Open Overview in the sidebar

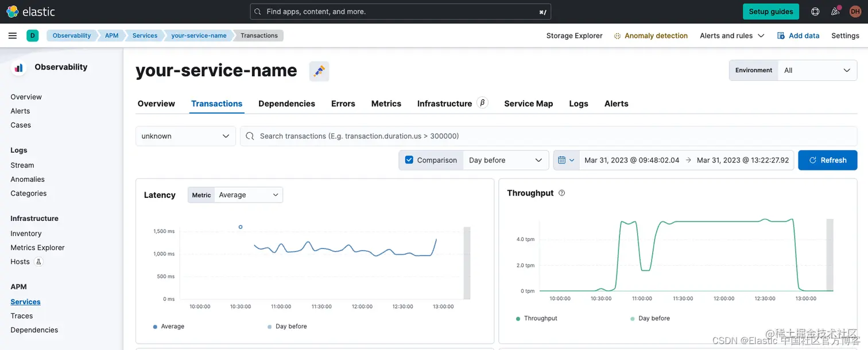point(26,97)
